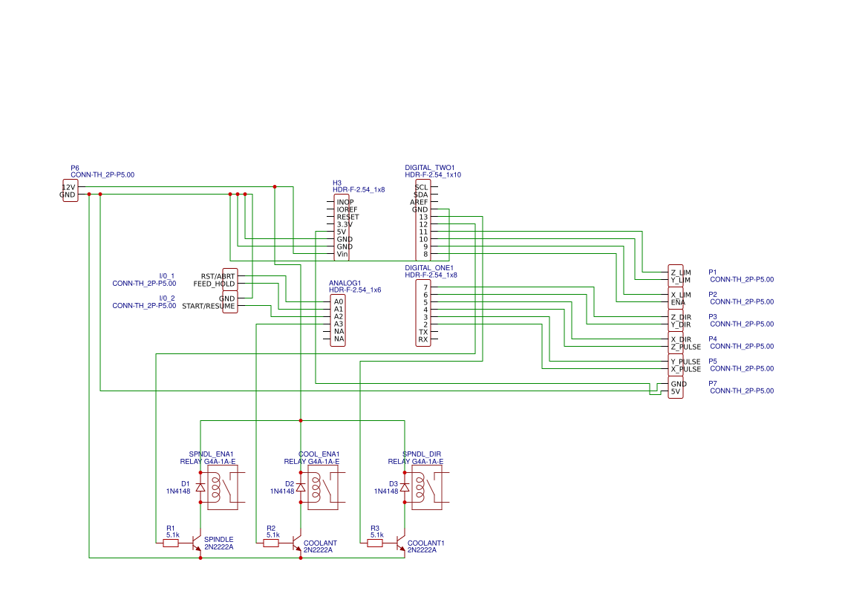Select the R3 resistor symbol
The width and height of the screenshot is (868, 614).
coord(375,543)
